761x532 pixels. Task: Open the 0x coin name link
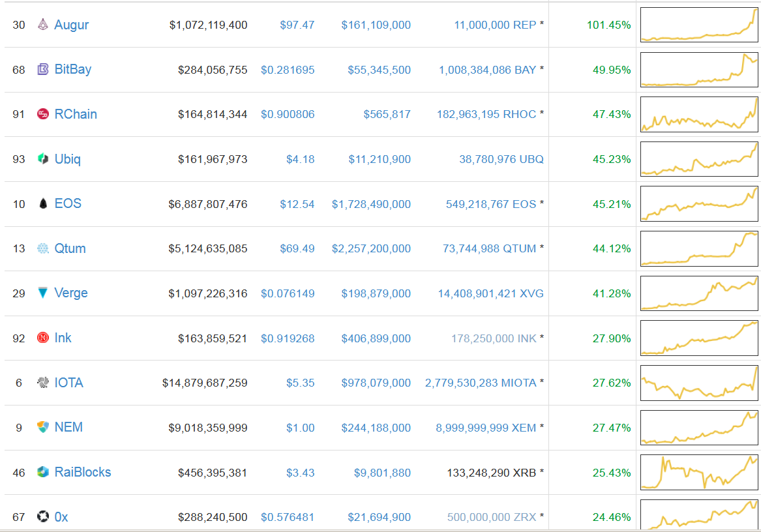(61, 517)
